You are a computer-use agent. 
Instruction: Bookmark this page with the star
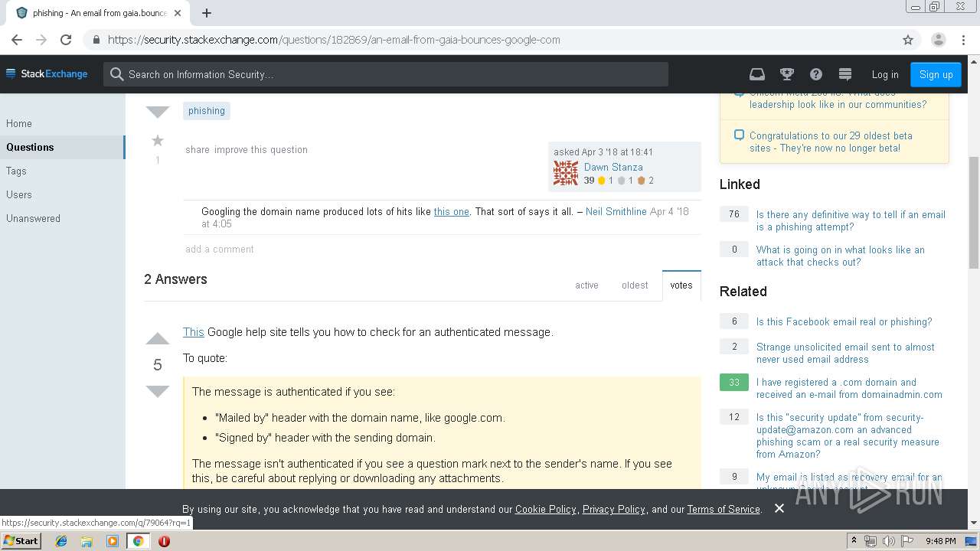(x=908, y=40)
